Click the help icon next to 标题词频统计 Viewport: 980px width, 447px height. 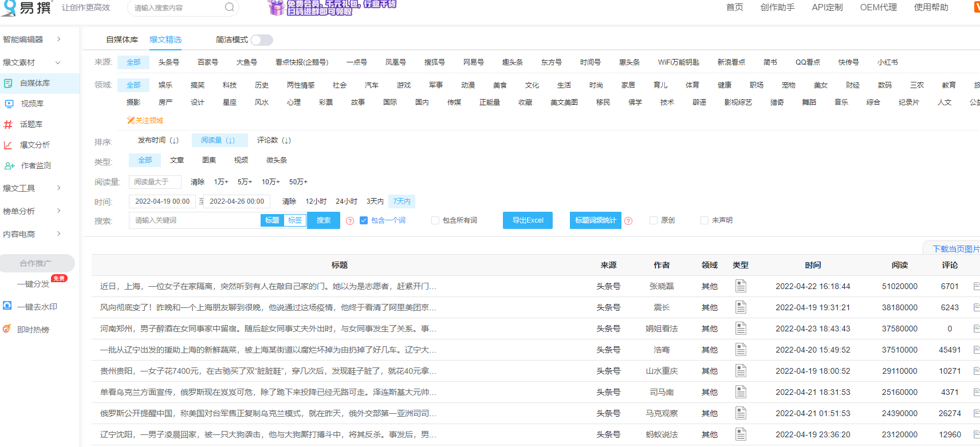click(628, 221)
